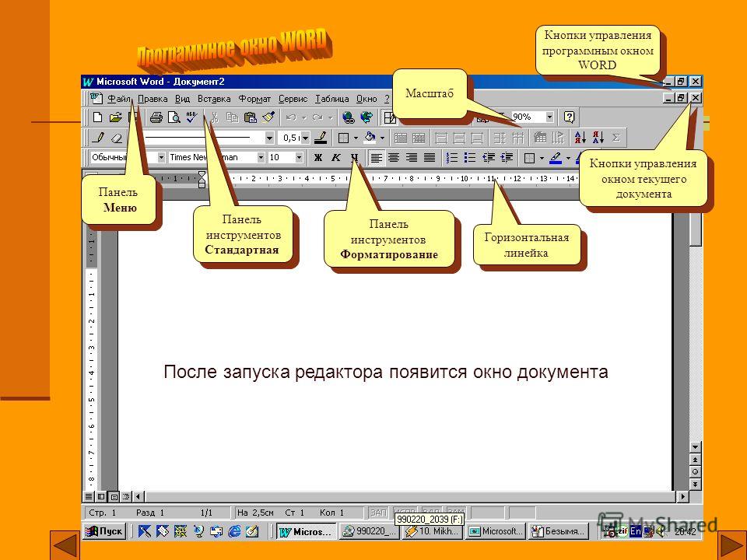Toggle the bulleted list

pyautogui.click(x=470, y=158)
